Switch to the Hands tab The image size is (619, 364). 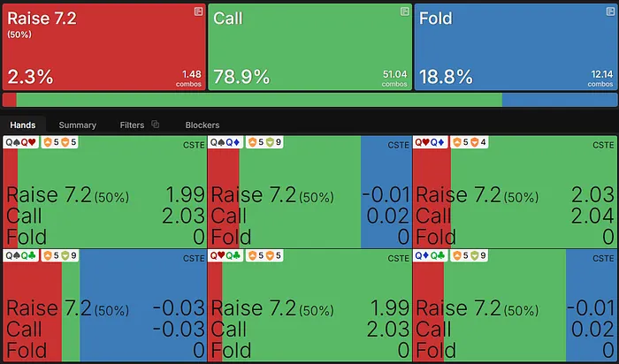(22, 125)
